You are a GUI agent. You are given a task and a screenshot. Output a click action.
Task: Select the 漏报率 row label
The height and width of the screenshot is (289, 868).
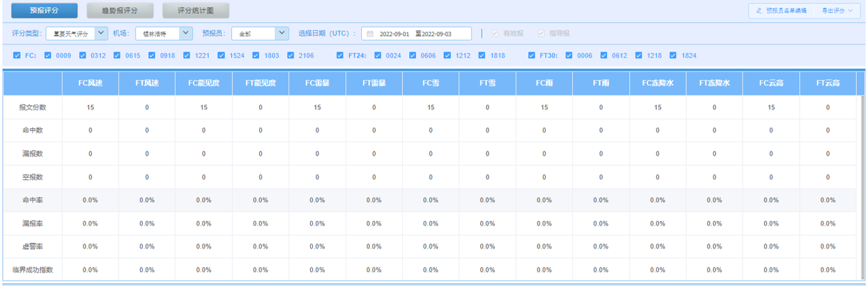pyautogui.click(x=33, y=223)
